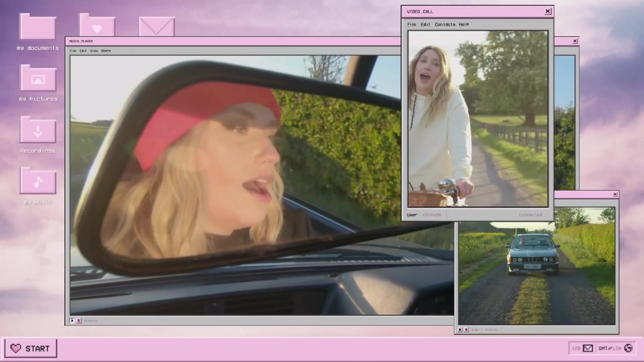Click the Connected status in Video Call
This screenshot has width=644, height=362.
(x=530, y=215)
